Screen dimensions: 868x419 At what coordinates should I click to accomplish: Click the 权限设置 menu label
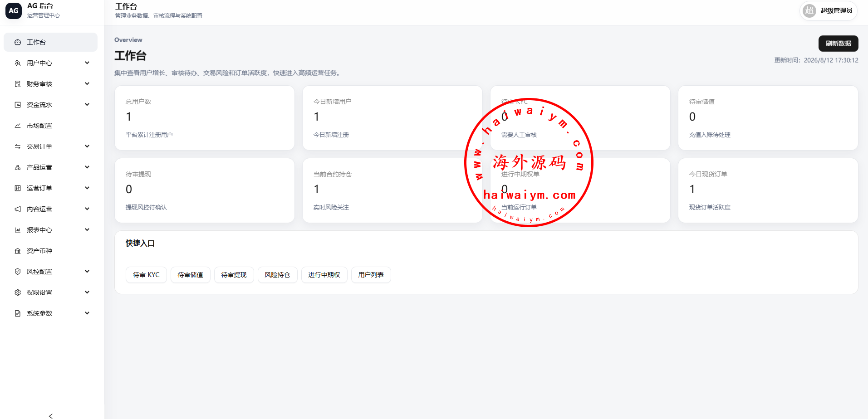point(39,292)
